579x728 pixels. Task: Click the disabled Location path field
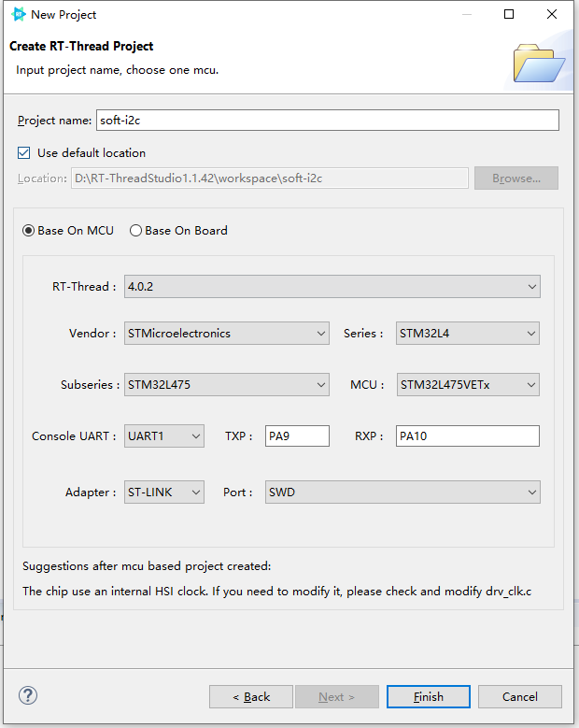pyautogui.click(x=270, y=178)
